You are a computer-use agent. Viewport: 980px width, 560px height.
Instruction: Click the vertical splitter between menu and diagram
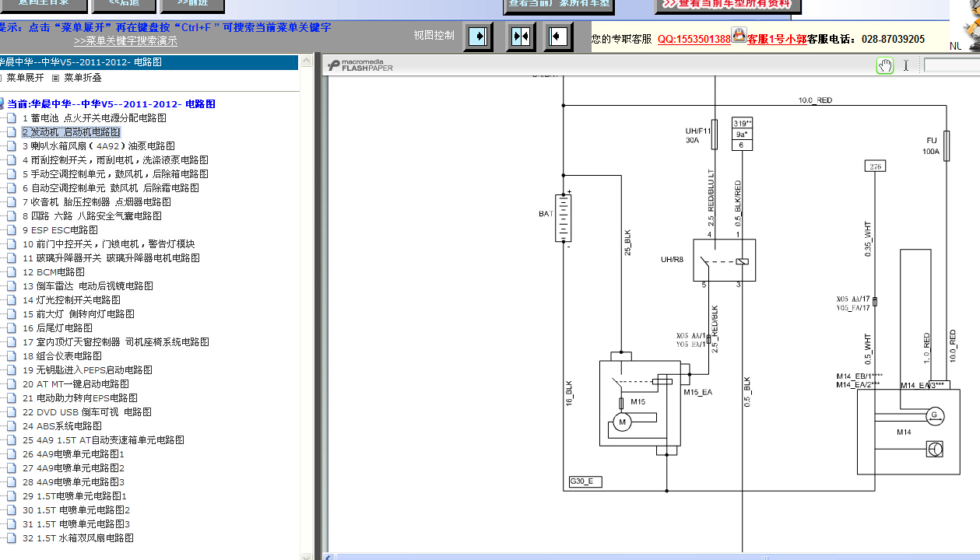point(318,306)
